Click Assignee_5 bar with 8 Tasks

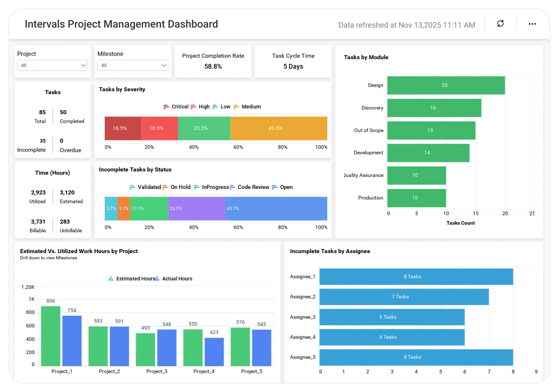(x=416, y=357)
